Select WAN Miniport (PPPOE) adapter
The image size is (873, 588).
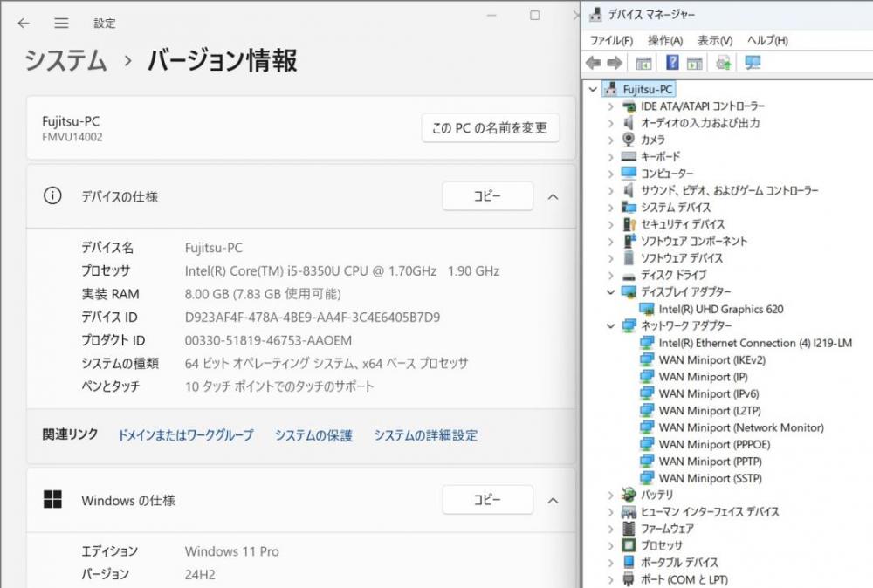pyautogui.click(x=714, y=444)
